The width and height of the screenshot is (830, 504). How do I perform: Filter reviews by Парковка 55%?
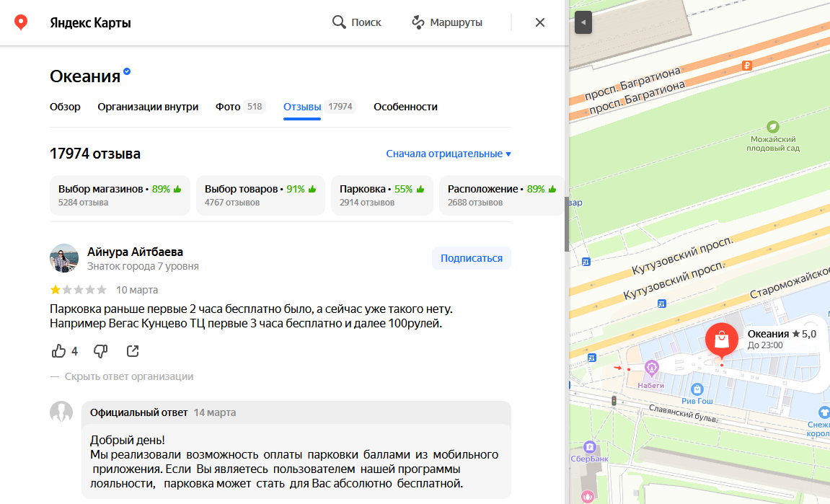381,195
